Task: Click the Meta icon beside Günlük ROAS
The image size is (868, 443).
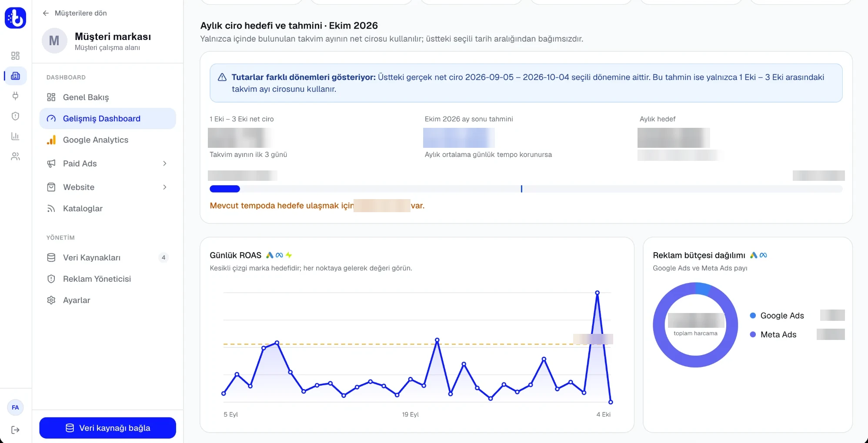Action: tap(279, 255)
